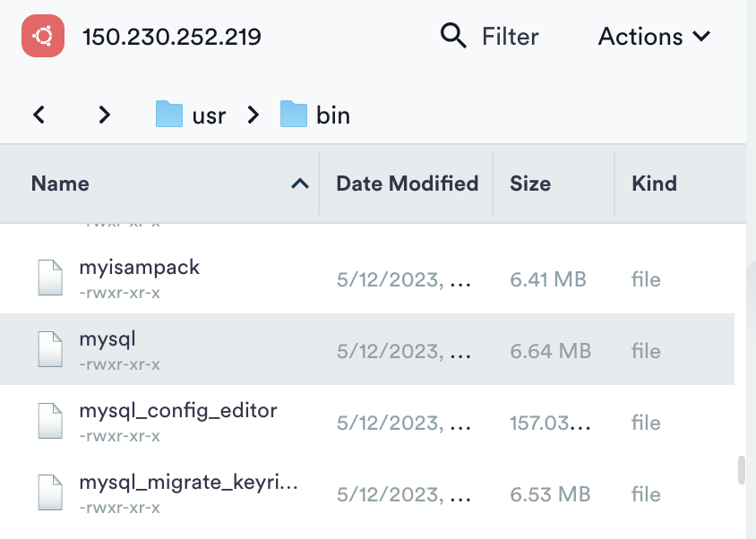Click the date of the myisampack row
The width and height of the screenshot is (756, 539).
pos(404,279)
